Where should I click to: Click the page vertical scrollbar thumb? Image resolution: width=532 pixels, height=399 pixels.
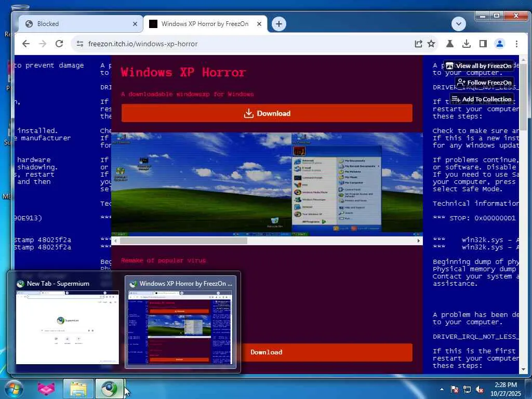[523, 97]
